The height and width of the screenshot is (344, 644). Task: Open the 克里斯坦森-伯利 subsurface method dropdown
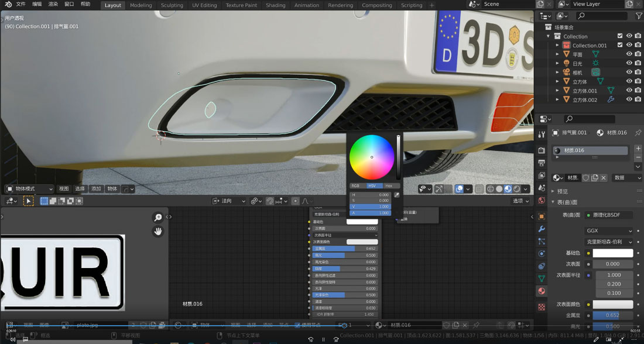click(x=609, y=242)
